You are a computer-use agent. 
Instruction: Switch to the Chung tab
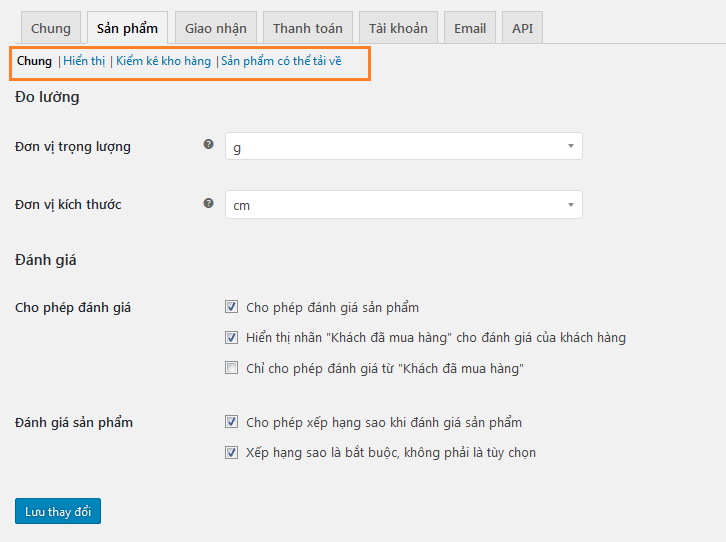click(x=50, y=28)
